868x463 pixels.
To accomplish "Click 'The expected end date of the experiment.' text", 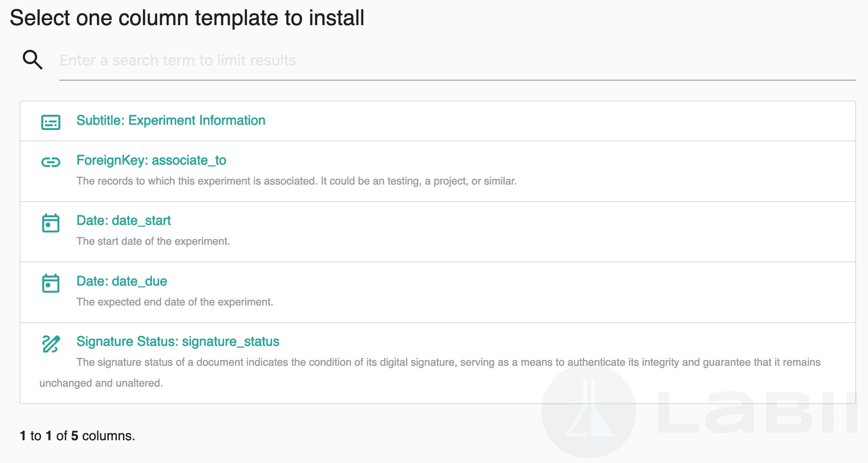I will (x=175, y=302).
